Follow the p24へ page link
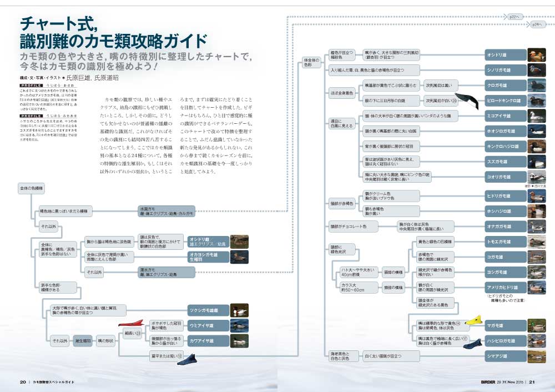Image resolution: width=555 pixels, height=392 pixels. pyautogui.click(x=537, y=24)
